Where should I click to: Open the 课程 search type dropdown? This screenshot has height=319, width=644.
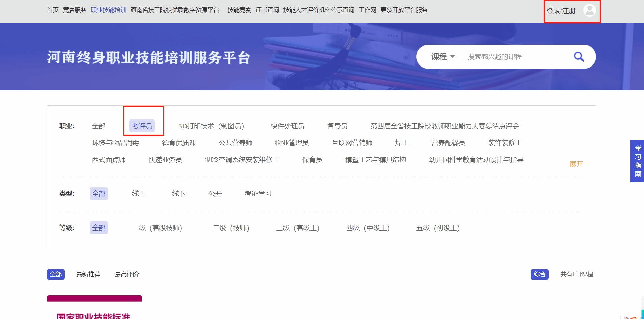click(443, 57)
